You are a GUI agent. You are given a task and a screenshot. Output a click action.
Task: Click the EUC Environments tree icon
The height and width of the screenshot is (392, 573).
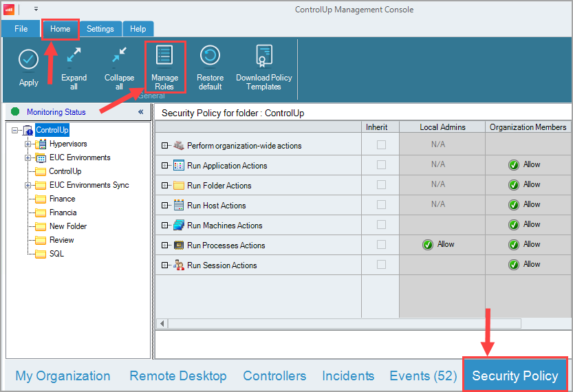tap(41, 157)
